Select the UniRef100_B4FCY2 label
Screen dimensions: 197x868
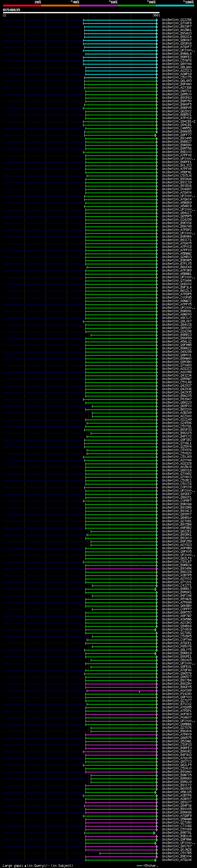(x=176, y=436)
